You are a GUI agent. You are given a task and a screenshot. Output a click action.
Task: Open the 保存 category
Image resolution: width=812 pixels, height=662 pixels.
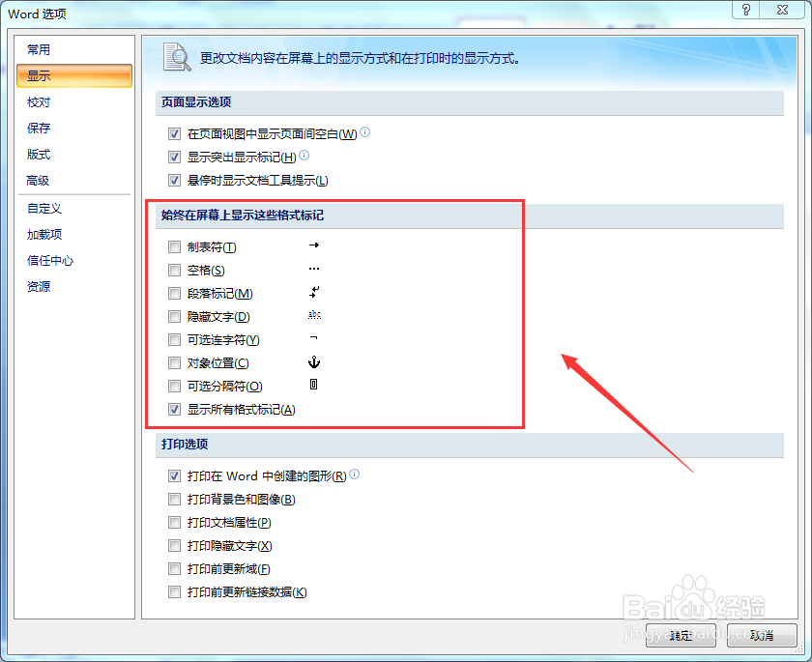[74, 128]
